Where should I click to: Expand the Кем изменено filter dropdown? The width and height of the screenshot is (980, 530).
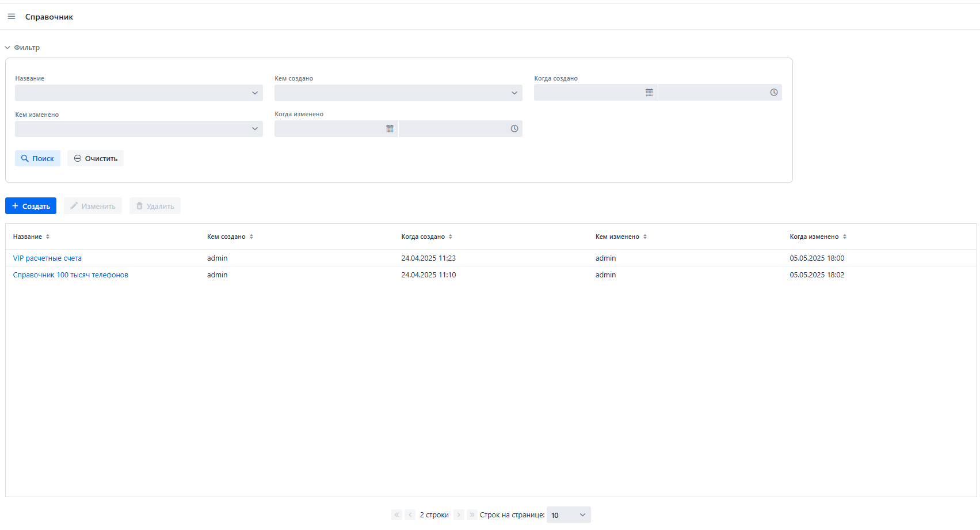[139, 129]
